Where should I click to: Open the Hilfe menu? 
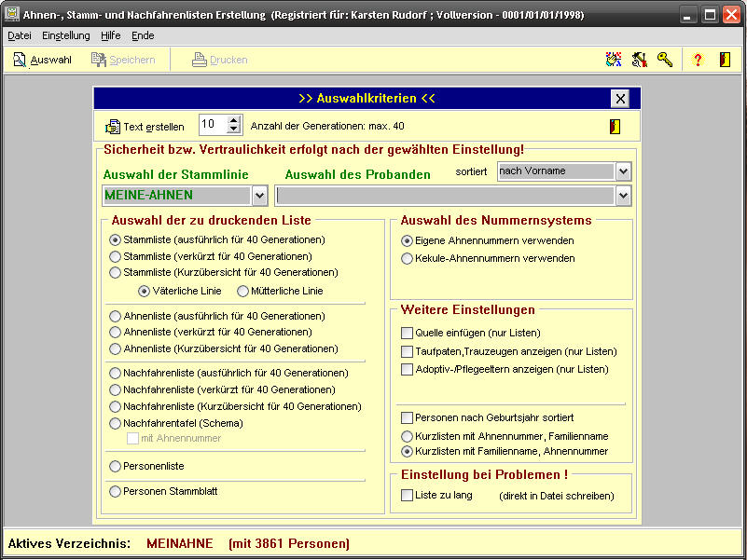(x=111, y=35)
